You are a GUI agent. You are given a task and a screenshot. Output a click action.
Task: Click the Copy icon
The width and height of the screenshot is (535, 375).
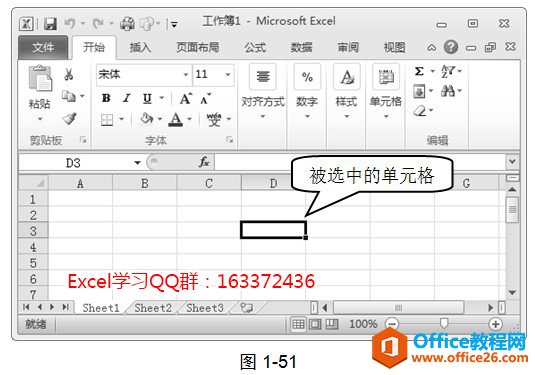point(69,96)
